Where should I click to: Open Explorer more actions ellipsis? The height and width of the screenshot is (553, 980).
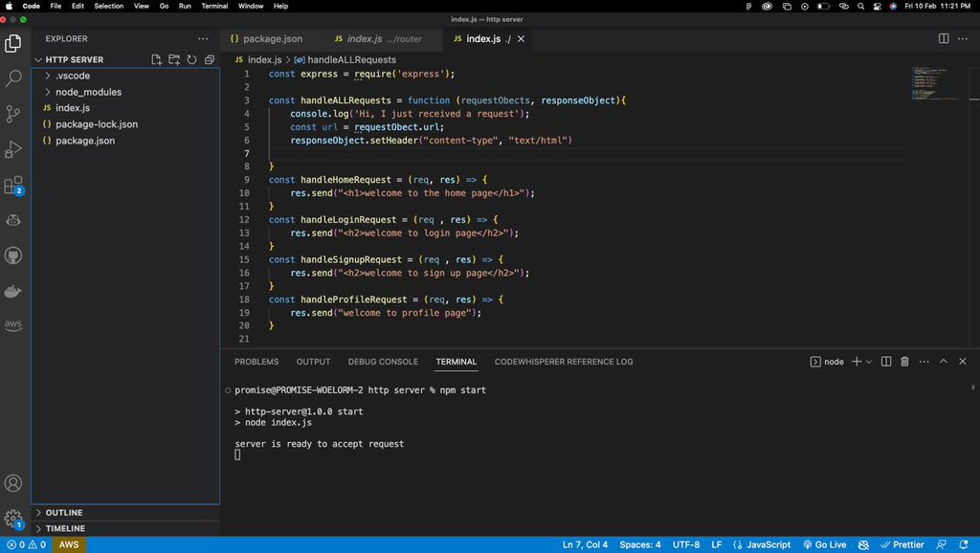click(x=203, y=38)
